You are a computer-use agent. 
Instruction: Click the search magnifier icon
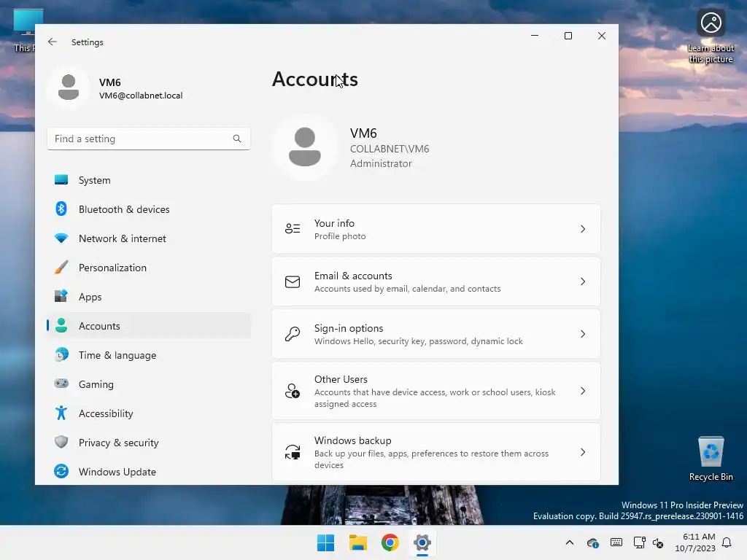coord(237,139)
